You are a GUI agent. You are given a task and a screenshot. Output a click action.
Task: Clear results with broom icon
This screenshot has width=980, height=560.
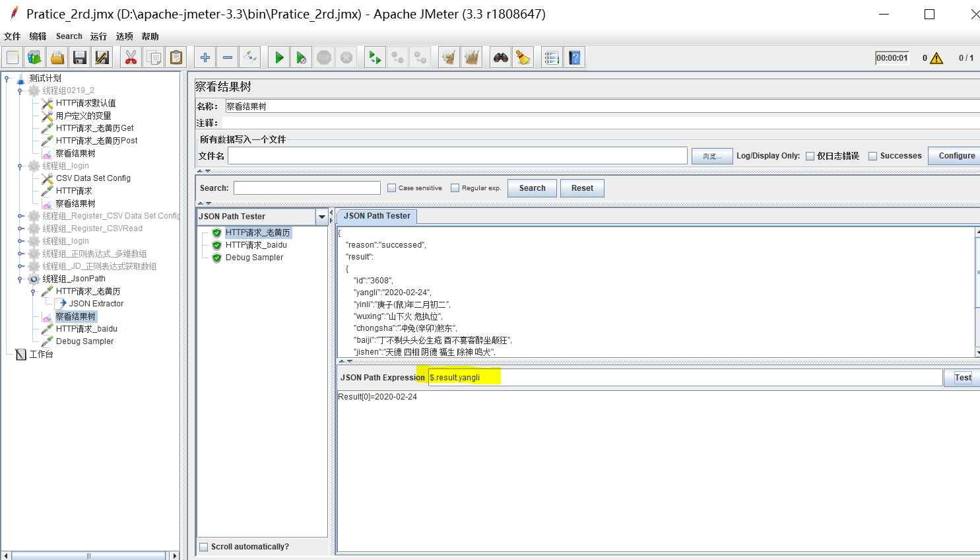(x=449, y=58)
